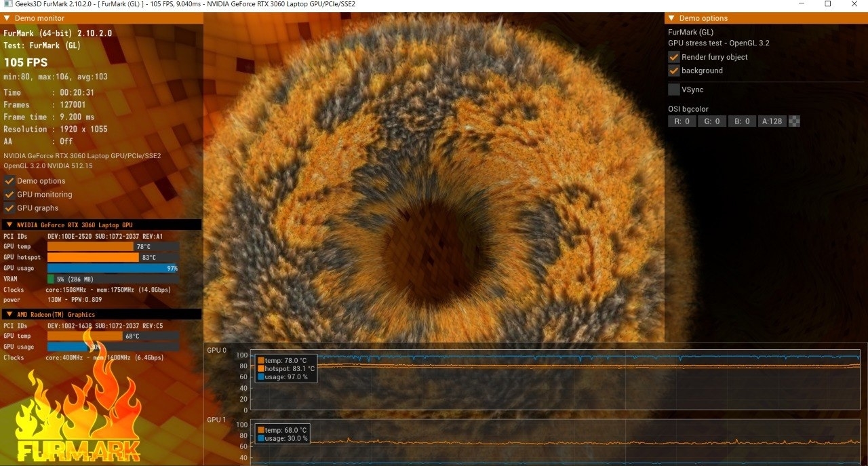Viewport: 868px width, 466px height.
Task: Turn off the GPU graphs checkbox
Action: coord(9,208)
